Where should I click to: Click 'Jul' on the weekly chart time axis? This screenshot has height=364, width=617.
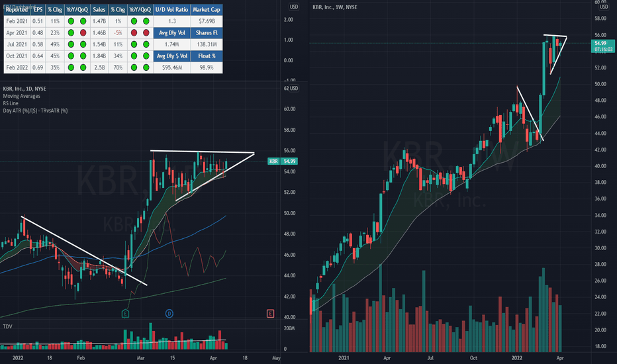click(430, 358)
